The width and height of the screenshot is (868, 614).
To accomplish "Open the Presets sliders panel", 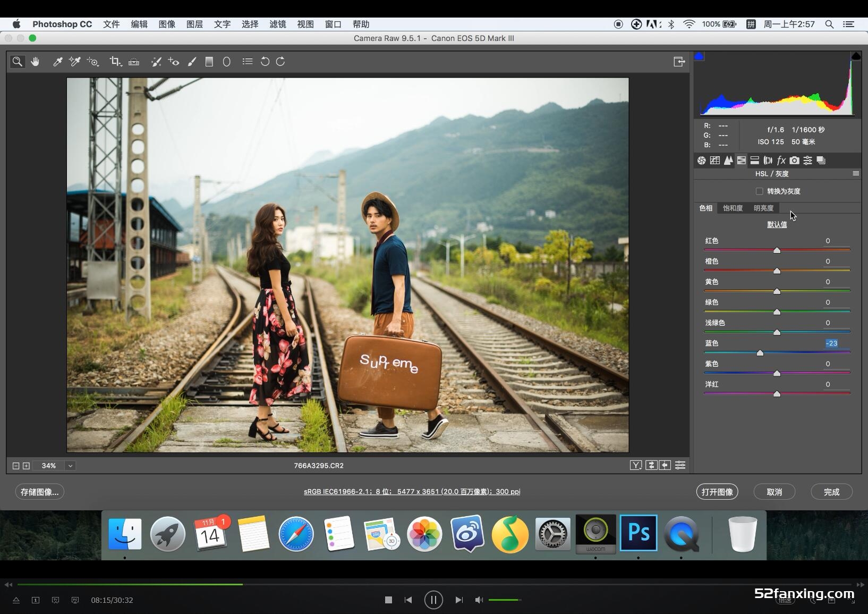I will pyautogui.click(x=807, y=161).
